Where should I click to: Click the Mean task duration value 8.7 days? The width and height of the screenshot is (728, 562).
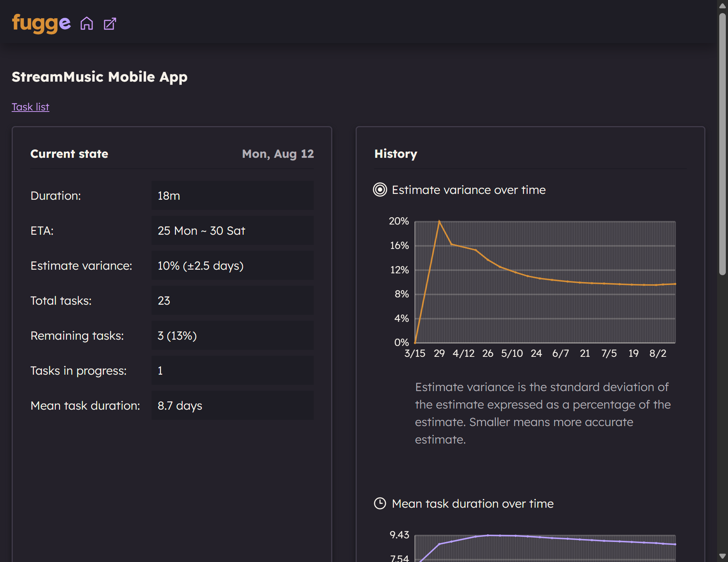point(232,406)
